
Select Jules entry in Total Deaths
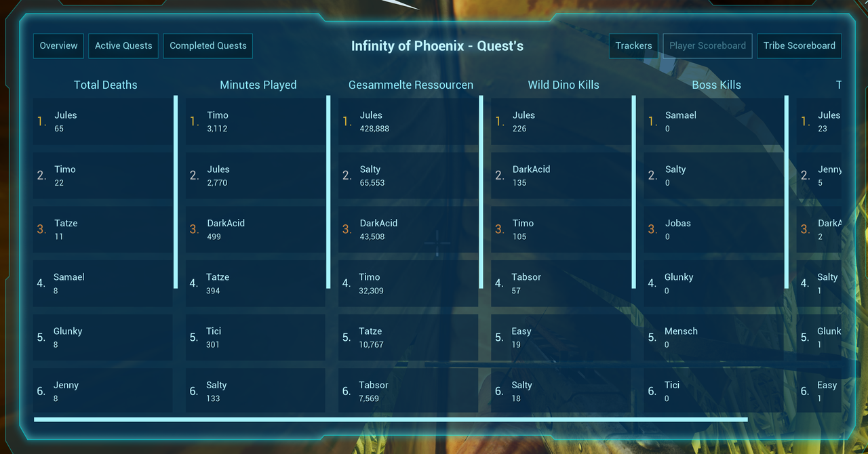click(102, 122)
